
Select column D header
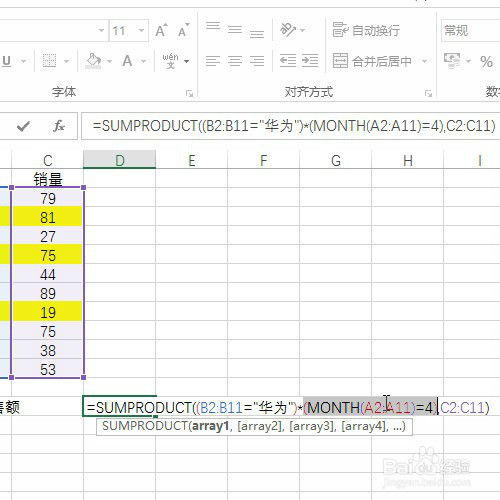[x=119, y=160]
